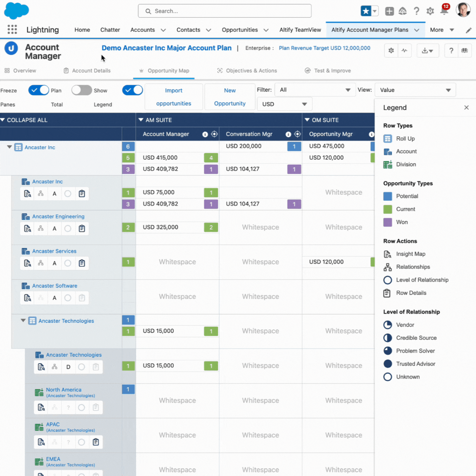Collapse all rows with COLLAPSE ALL
This screenshot has width=476, height=476.
click(24, 120)
